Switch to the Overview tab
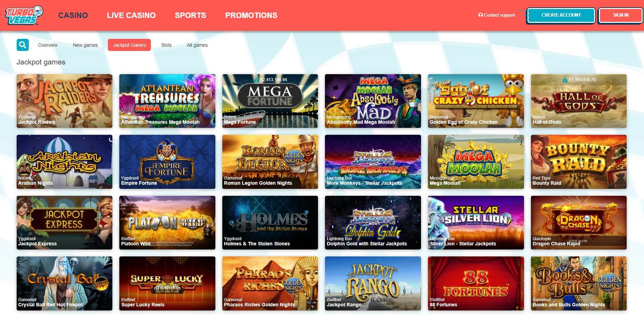Image resolution: width=644 pixels, height=315 pixels. coord(48,45)
